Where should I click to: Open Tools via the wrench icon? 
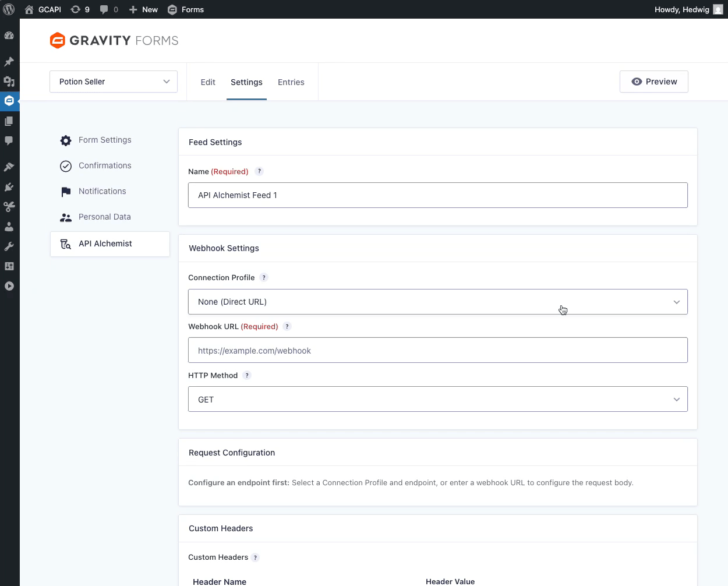[9, 246]
